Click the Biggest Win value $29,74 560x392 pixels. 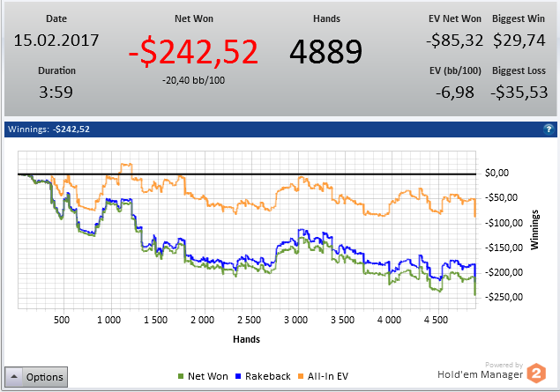[x=519, y=41]
